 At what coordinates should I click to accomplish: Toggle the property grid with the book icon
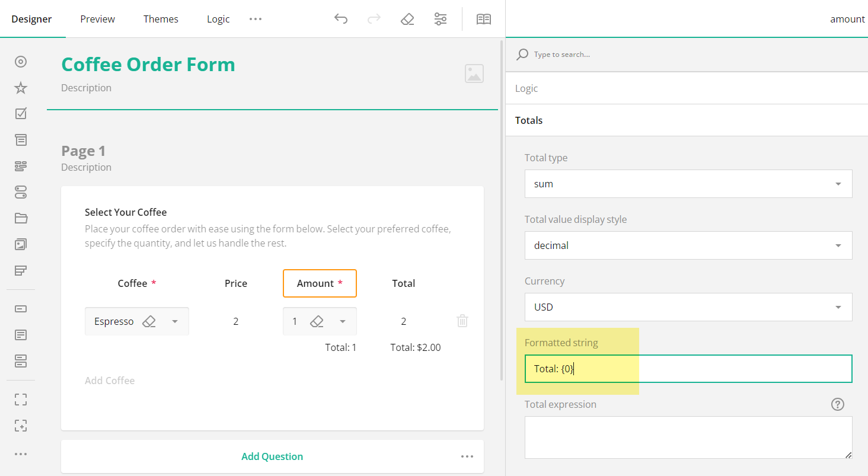484,18
